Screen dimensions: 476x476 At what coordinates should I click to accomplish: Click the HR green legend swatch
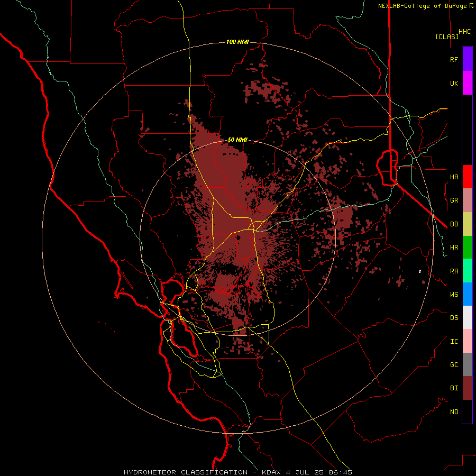pyautogui.click(x=467, y=248)
